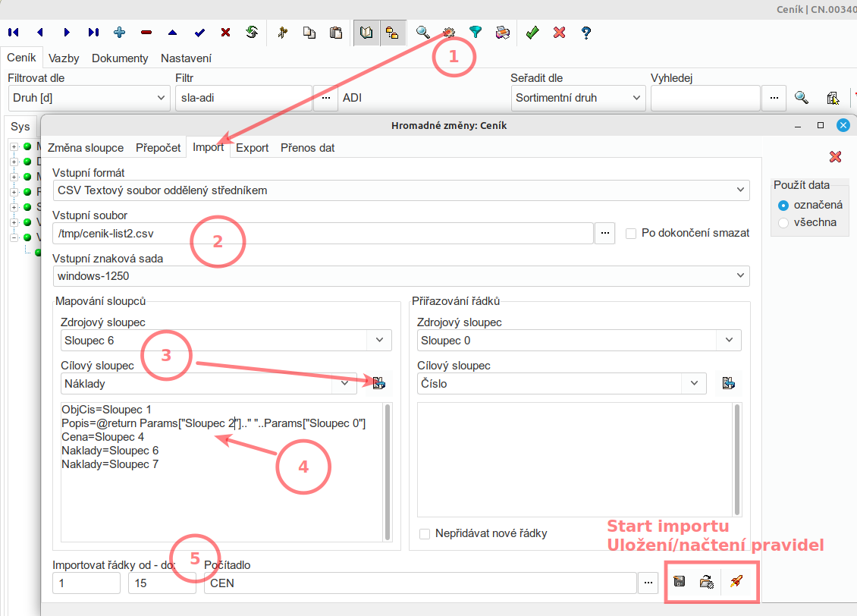Select the všechna radio button

pos(783,222)
